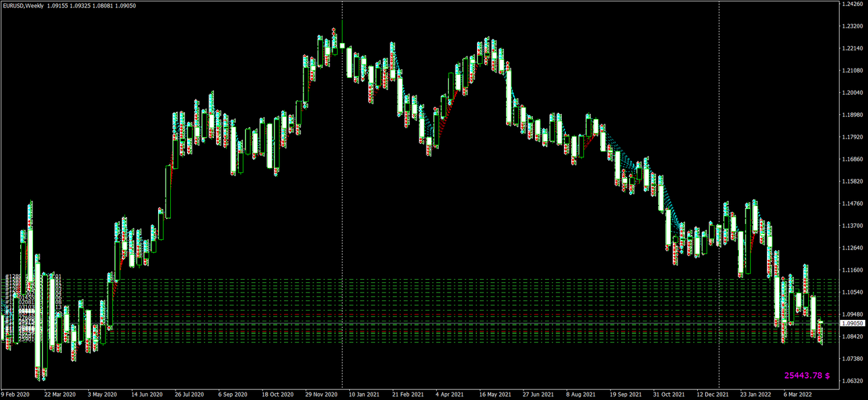Click price scale value 1.24260

pyautogui.click(x=851, y=4)
